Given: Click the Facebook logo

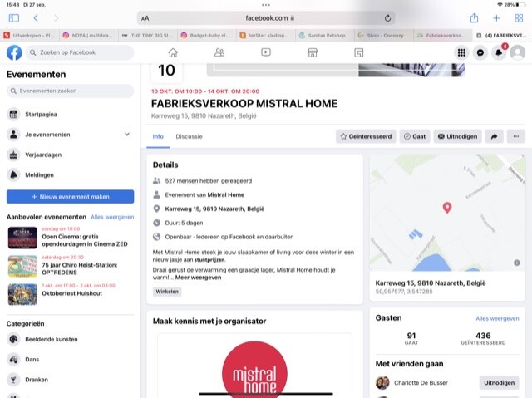Looking at the screenshot, I should coord(14,52).
